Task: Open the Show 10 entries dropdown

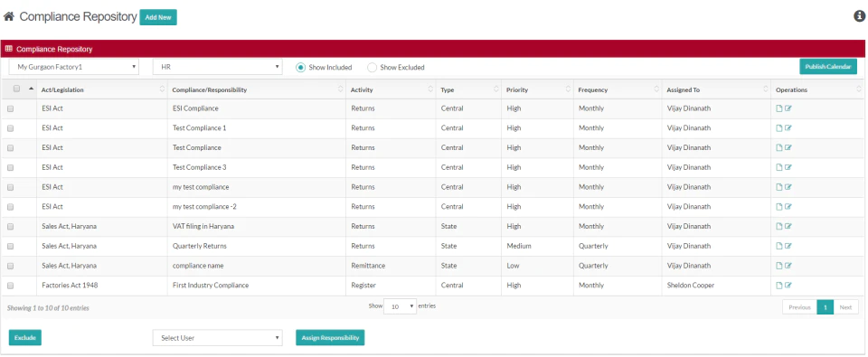Action: 400,306
